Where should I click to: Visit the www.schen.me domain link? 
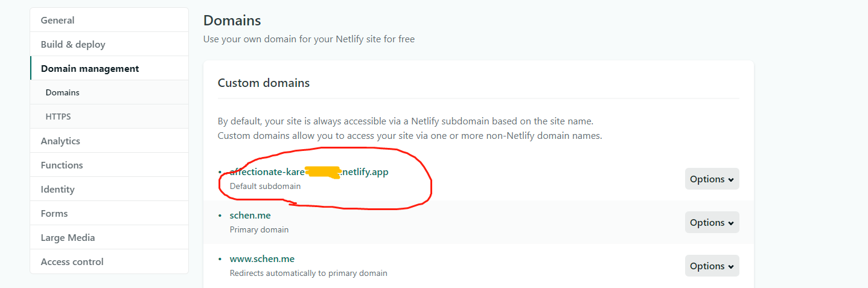point(262,259)
